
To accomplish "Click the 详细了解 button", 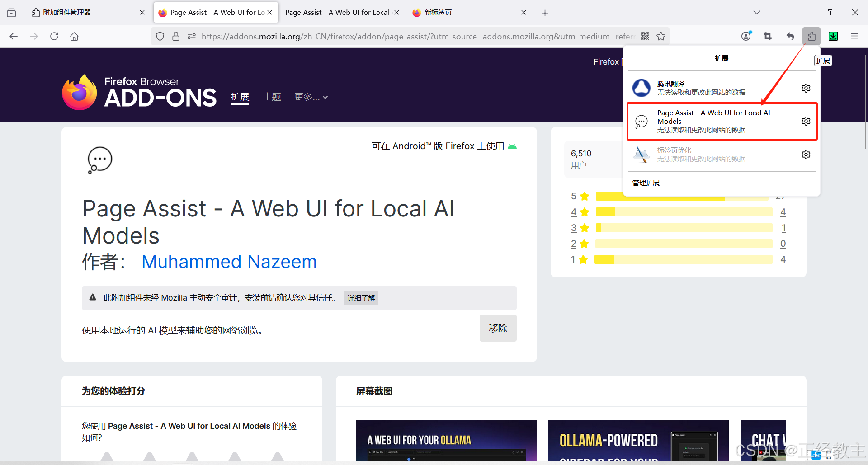I will [361, 298].
